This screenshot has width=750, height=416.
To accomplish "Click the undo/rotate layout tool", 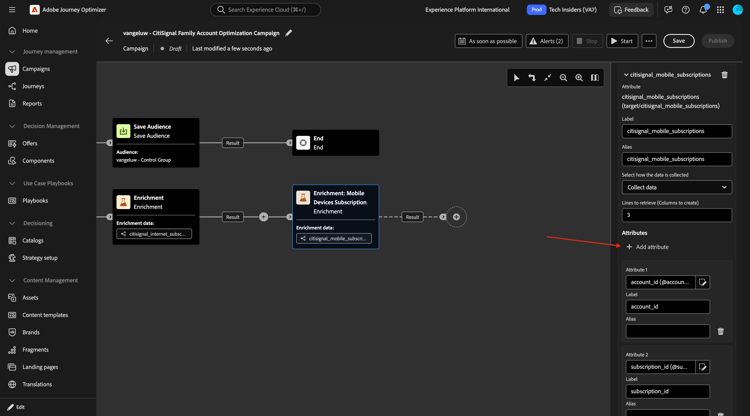I will pos(532,78).
